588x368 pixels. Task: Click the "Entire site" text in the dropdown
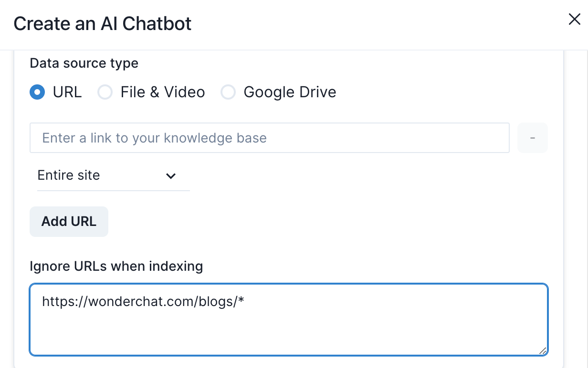pyautogui.click(x=69, y=175)
